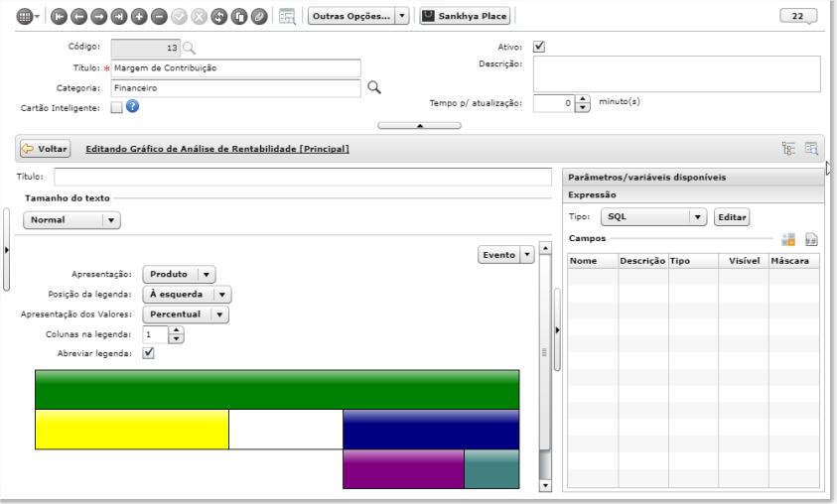The height and width of the screenshot is (504, 837).
Task: Click chart panel scrollbar down arrow
Action: pos(545,485)
